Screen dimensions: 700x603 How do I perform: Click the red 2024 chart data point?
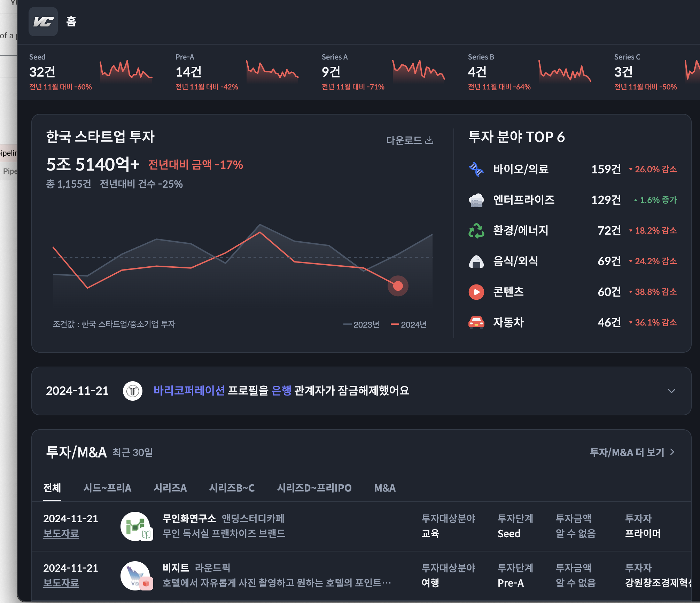[x=398, y=286]
